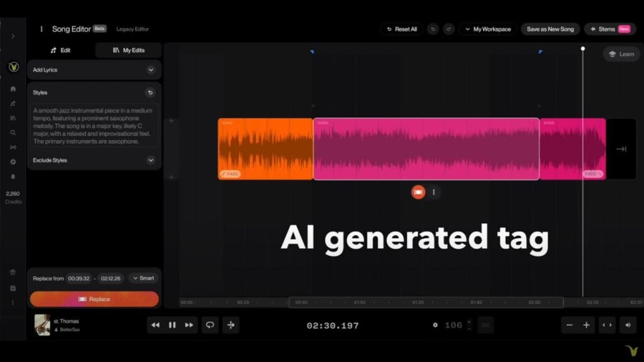Open search from the sidebar magnifier icon

click(13, 133)
